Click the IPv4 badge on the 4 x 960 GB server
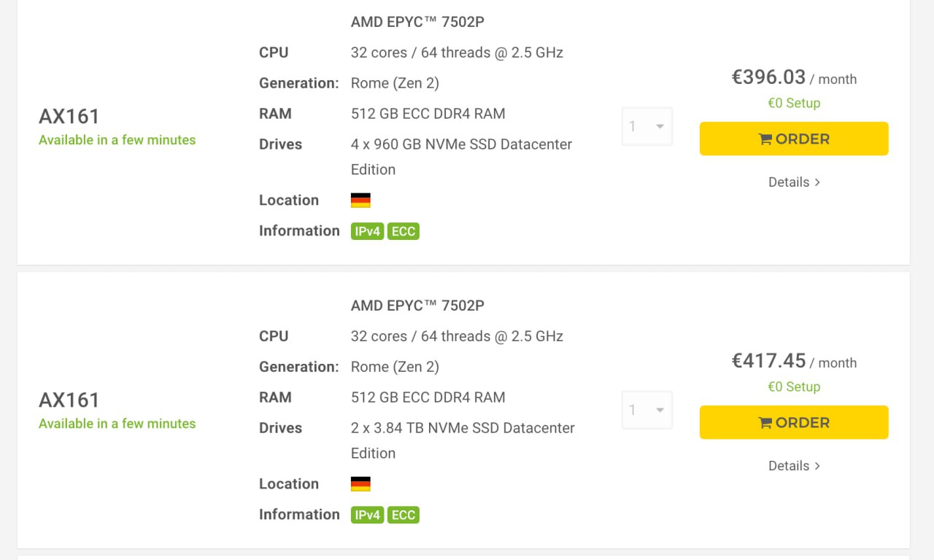This screenshot has height=560, width=934. [x=367, y=231]
